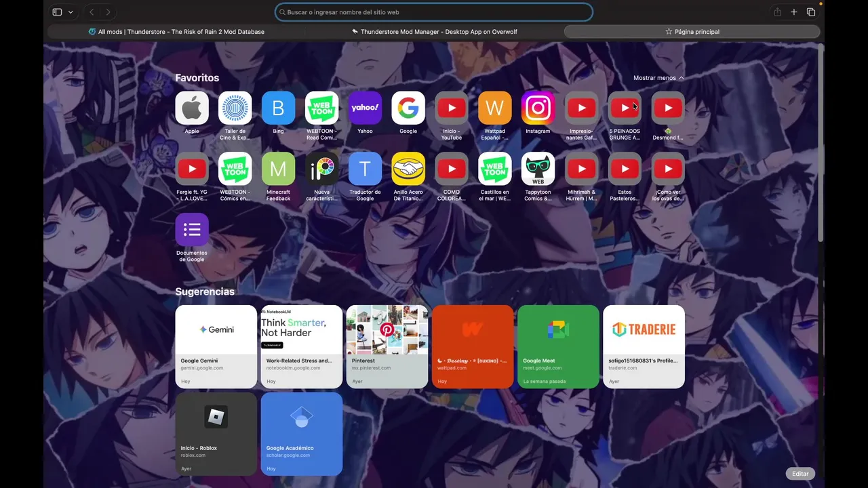Open a new tab with plus button
The height and width of the screenshot is (488, 868).
(794, 12)
